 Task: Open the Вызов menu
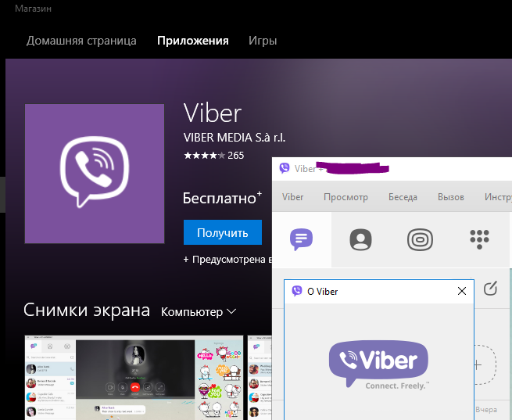click(x=450, y=197)
